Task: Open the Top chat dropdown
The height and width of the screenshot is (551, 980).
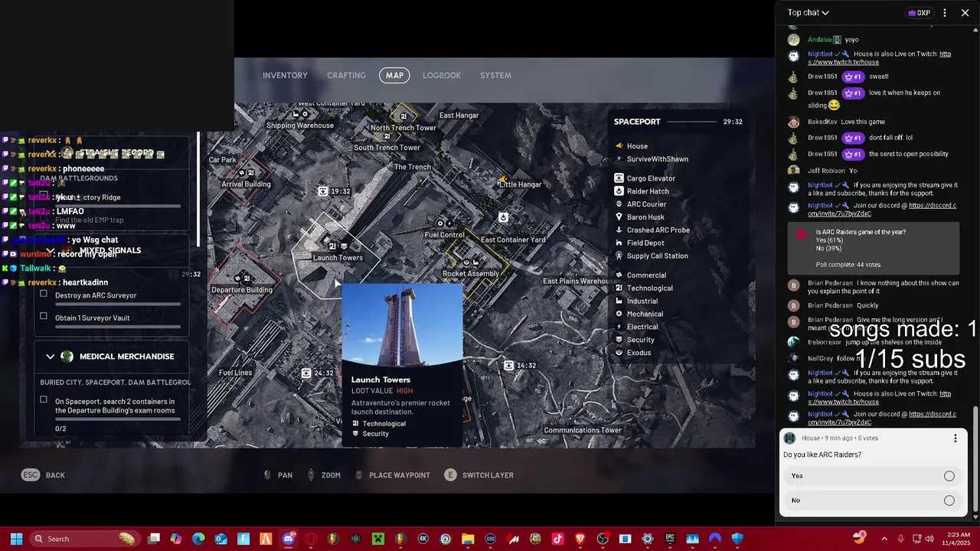Action: (808, 12)
